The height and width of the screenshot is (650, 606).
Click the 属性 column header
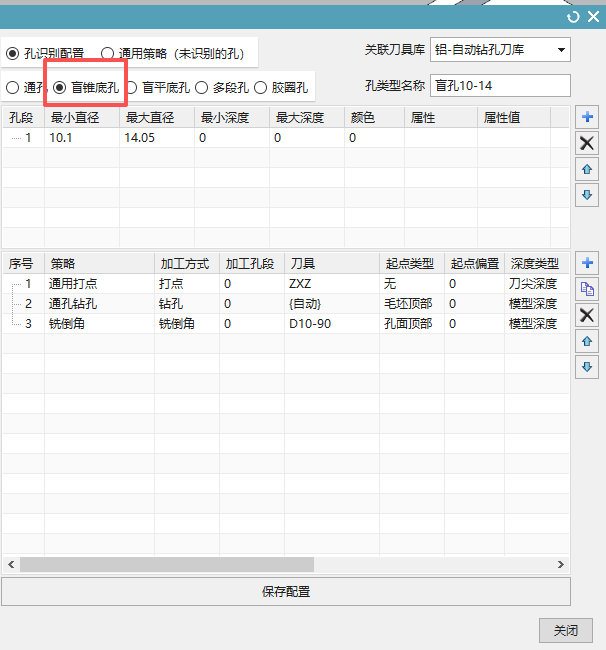[x=441, y=118]
